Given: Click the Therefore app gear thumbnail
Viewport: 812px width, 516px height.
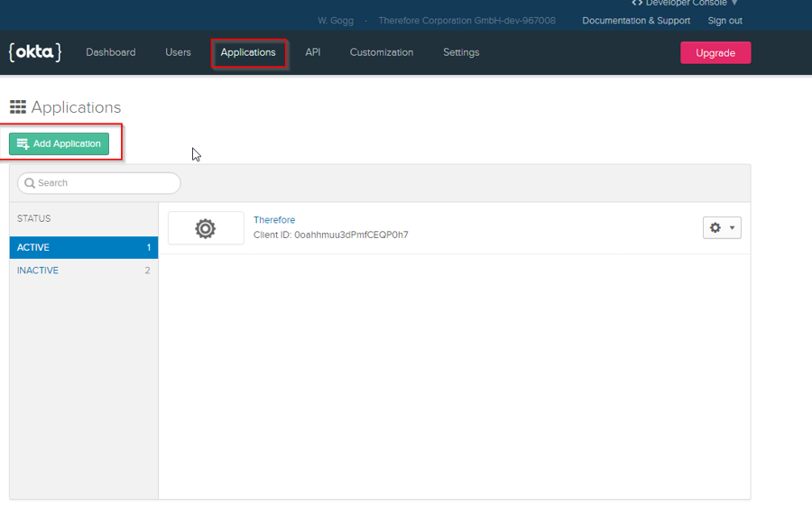Looking at the screenshot, I should [x=206, y=228].
